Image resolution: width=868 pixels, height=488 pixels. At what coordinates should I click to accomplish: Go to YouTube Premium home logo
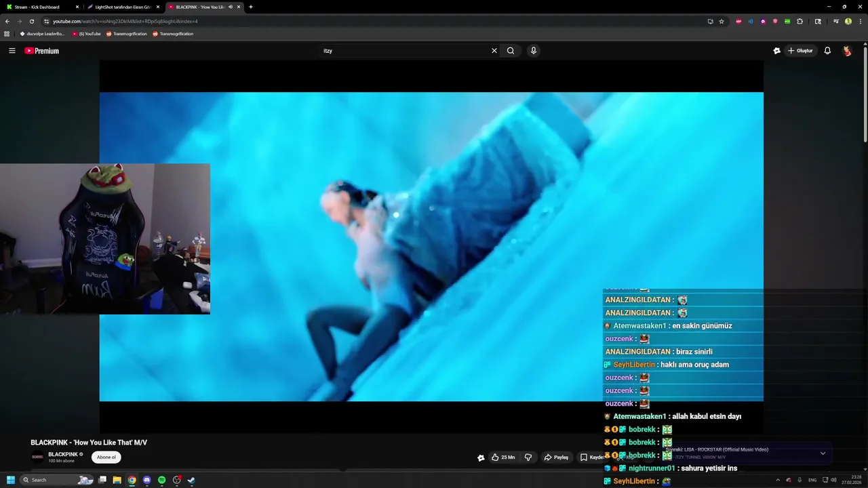coord(42,51)
